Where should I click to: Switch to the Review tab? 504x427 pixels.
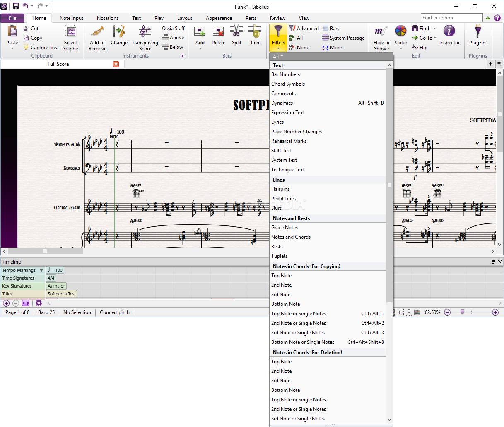277,18
